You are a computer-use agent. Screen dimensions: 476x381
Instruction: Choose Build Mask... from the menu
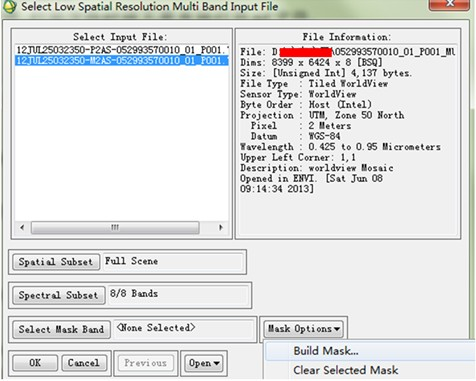click(x=371, y=351)
